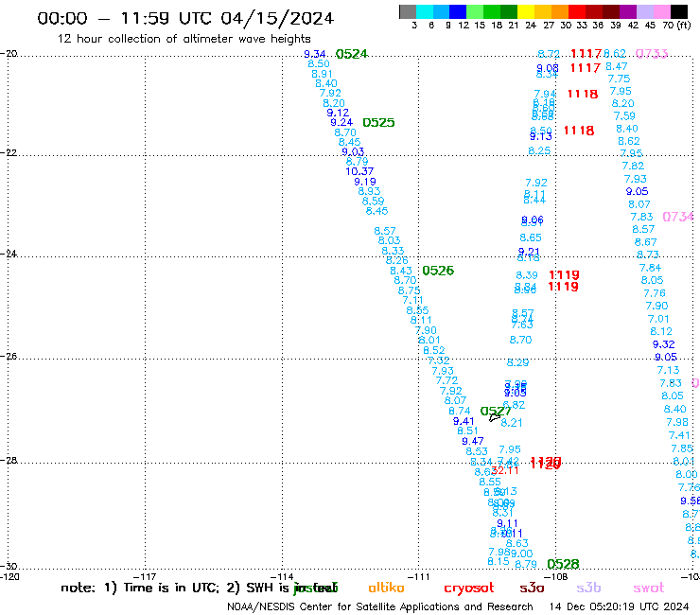Click the red "cryosat" satellite label
The height and width of the screenshot is (615, 700).
(469, 589)
